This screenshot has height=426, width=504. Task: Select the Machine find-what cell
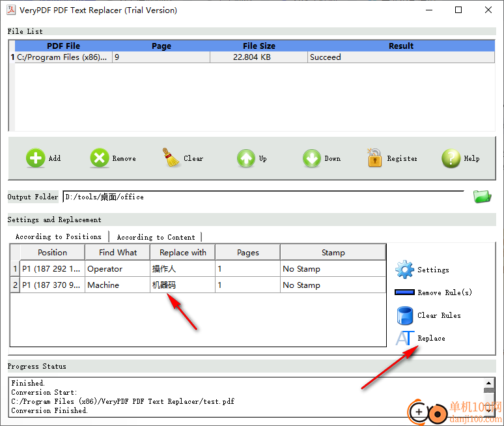pyautogui.click(x=118, y=285)
